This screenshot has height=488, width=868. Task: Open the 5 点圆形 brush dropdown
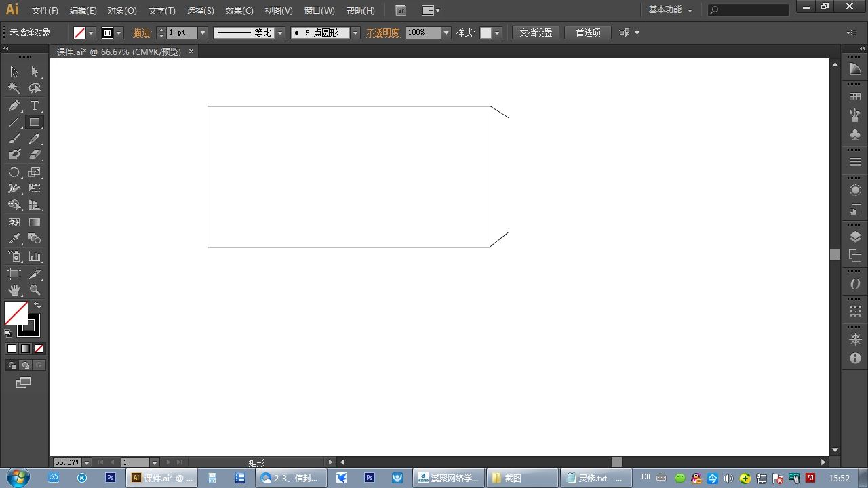(x=355, y=33)
